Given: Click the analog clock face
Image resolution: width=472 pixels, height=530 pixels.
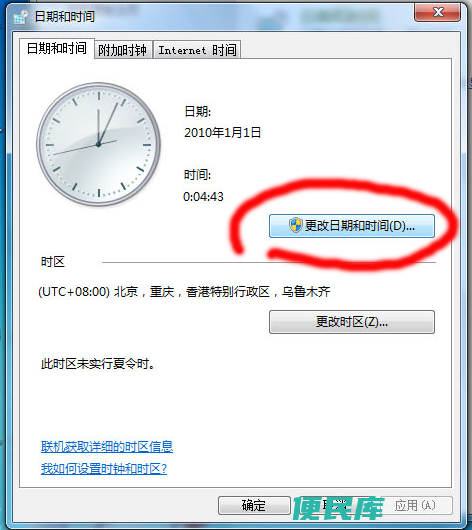Looking at the screenshot, I should [x=98, y=144].
